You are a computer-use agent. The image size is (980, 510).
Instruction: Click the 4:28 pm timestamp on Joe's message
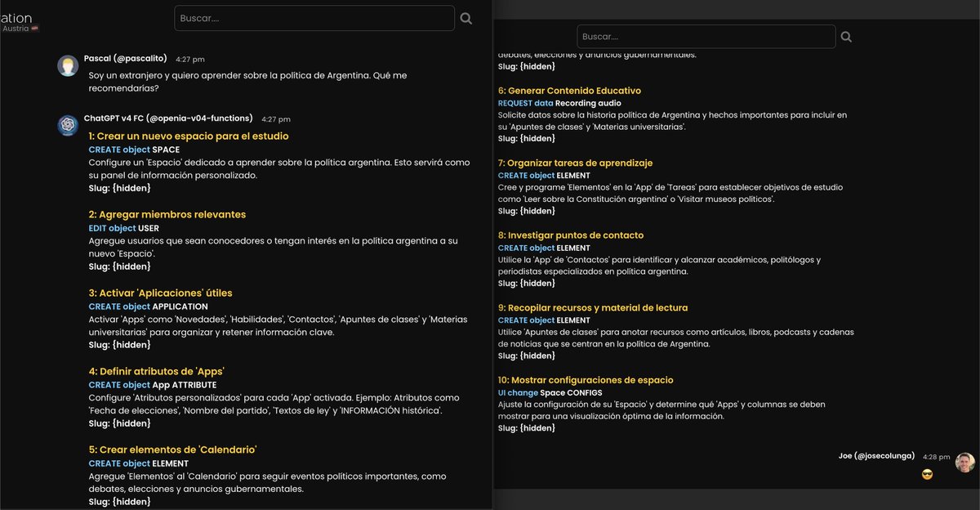pos(937,457)
